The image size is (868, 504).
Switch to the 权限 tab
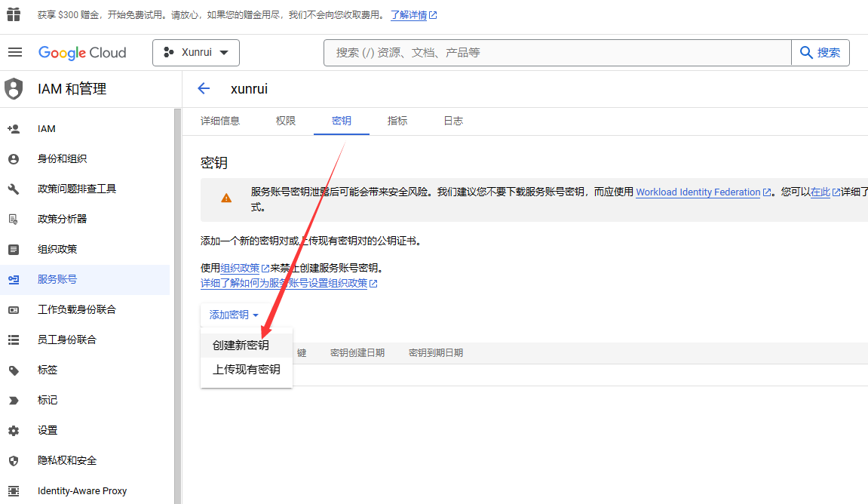pos(286,121)
